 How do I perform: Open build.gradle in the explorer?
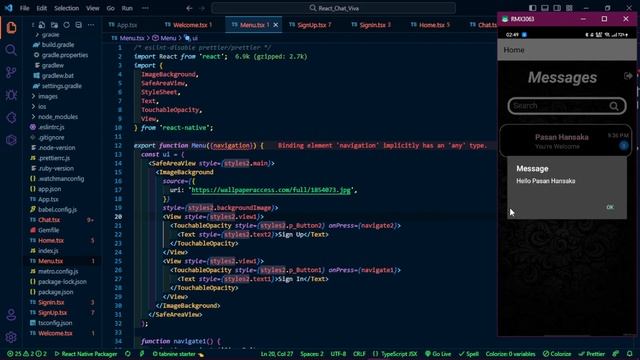(58, 44)
